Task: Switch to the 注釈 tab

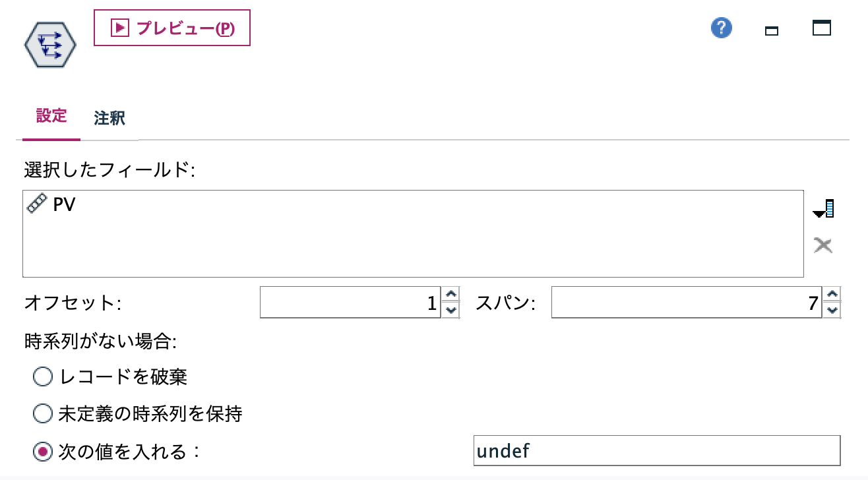Action: [108, 119]
